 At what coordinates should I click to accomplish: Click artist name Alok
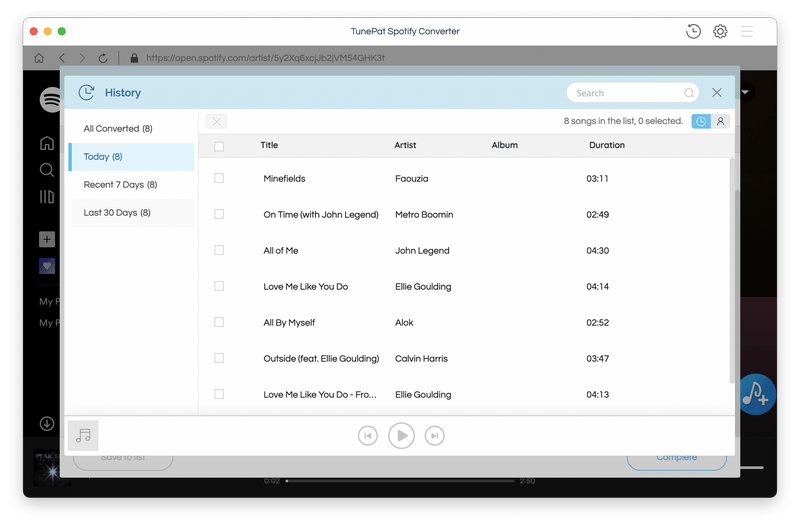tap(404, 322)
